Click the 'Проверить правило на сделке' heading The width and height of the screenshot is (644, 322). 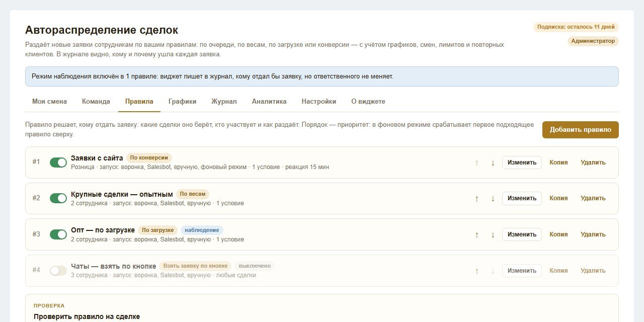pos(87,316)
